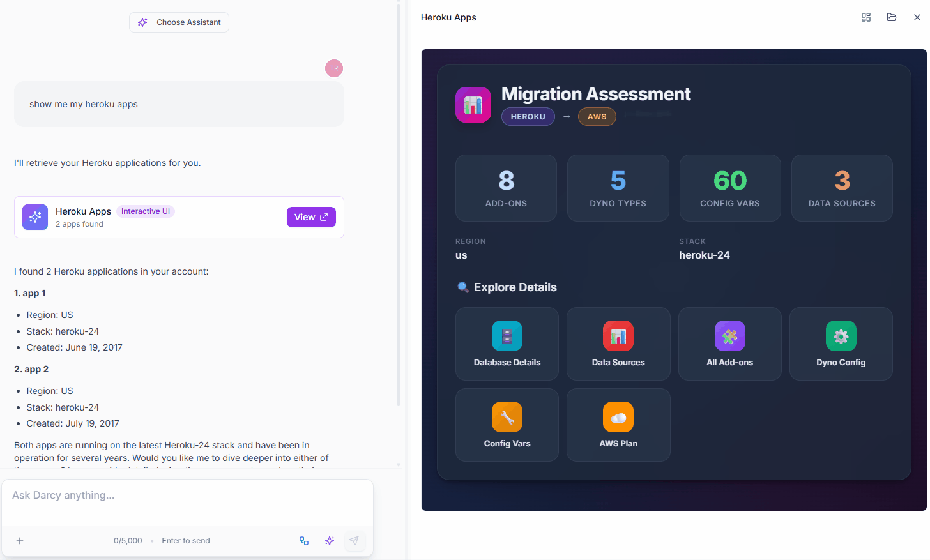Open the Data Sources tile
The image size is (930, 560).
[x=618, y=344]
